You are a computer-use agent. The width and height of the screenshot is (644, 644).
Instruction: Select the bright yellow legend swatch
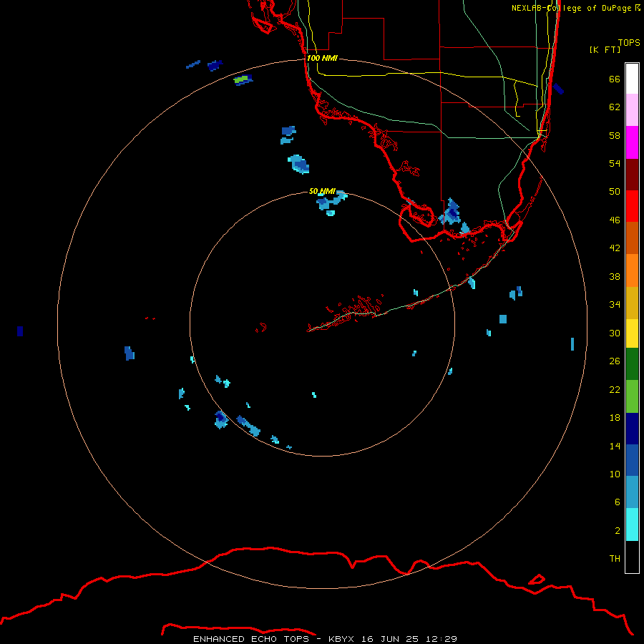point(632,333)
